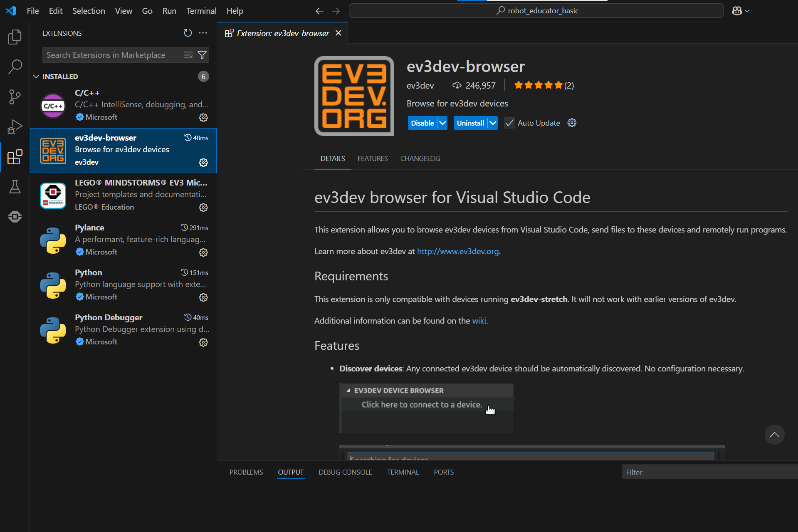Switch to the TERMINAL panel tab

pyautogui.click(x=403, y=472)
